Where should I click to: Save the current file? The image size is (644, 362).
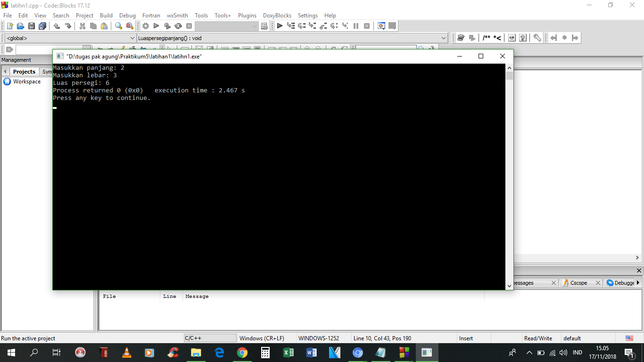[x=32, y=26]
